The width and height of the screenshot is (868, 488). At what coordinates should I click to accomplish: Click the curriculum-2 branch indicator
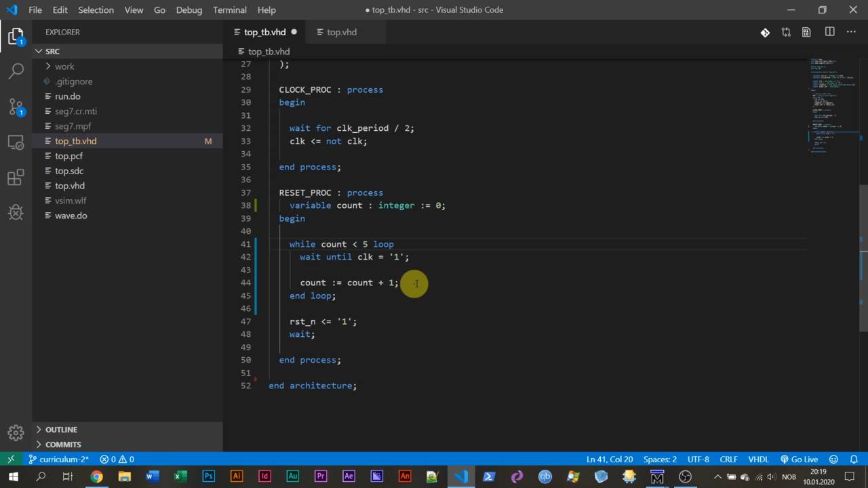click(59, 459)
